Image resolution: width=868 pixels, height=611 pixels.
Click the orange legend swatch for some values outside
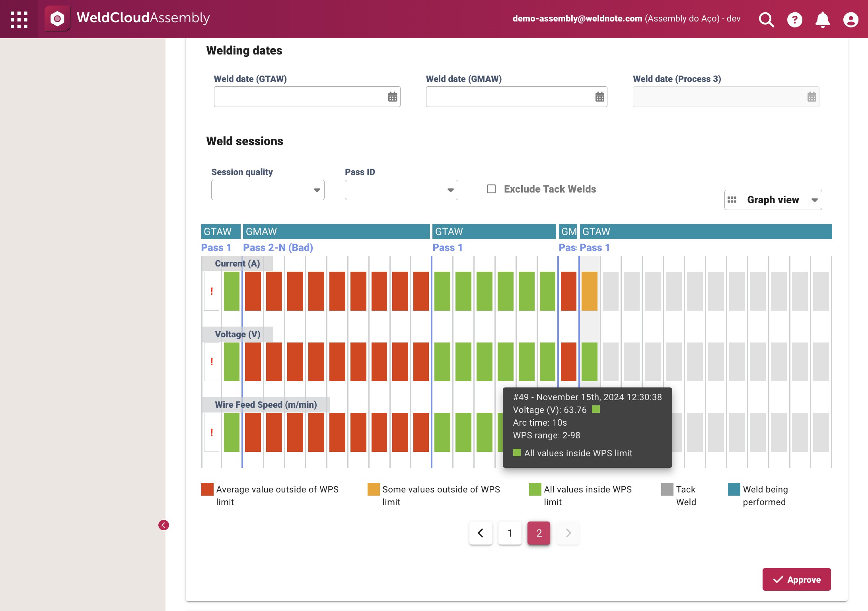tap(374, 489)
